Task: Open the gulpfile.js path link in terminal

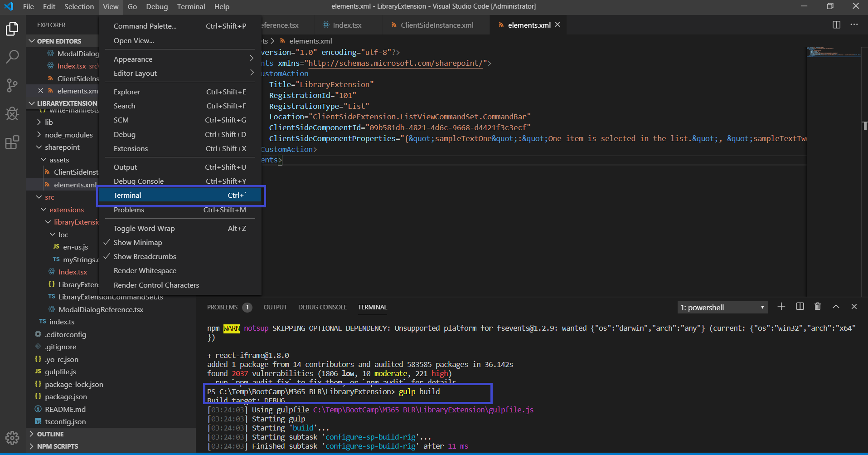Action: (x=423, y=410)
